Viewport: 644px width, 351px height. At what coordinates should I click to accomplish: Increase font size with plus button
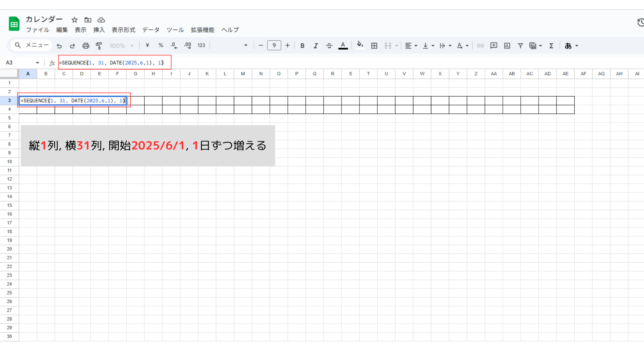[288, 45]
